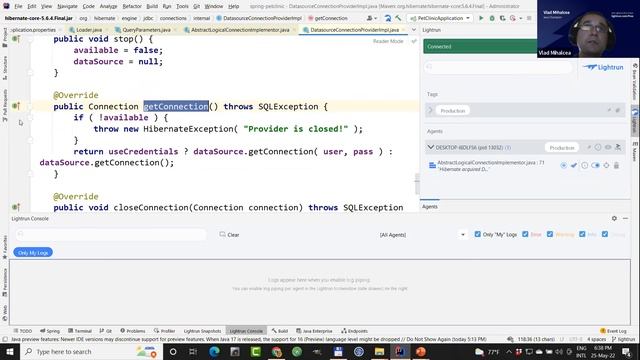Open the Refactor menu
This screenshot has width=640, height=360.
[x=132, y=6]
